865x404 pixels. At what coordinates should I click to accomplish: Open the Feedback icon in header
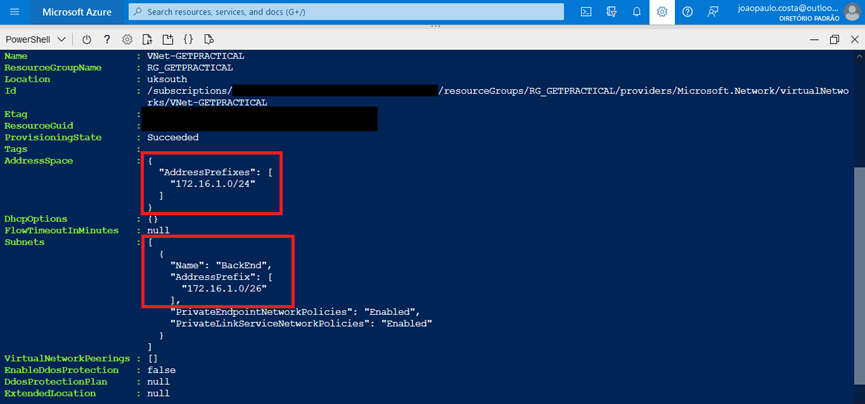[x=713, y=12]
